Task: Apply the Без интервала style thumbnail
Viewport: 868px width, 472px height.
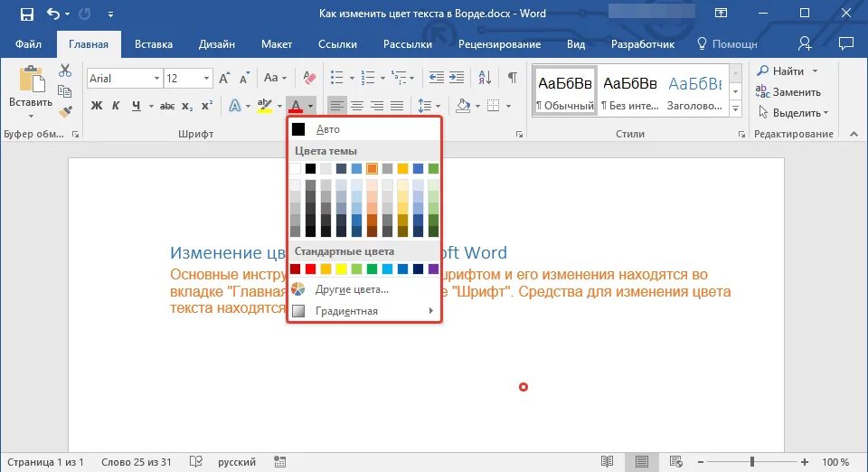Action: pos(630,93)
